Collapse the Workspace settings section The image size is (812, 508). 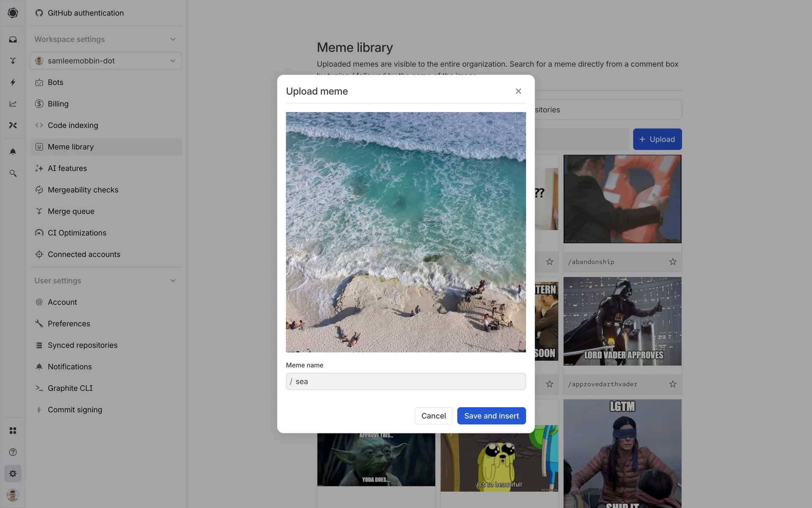click(x=173, y=39)
